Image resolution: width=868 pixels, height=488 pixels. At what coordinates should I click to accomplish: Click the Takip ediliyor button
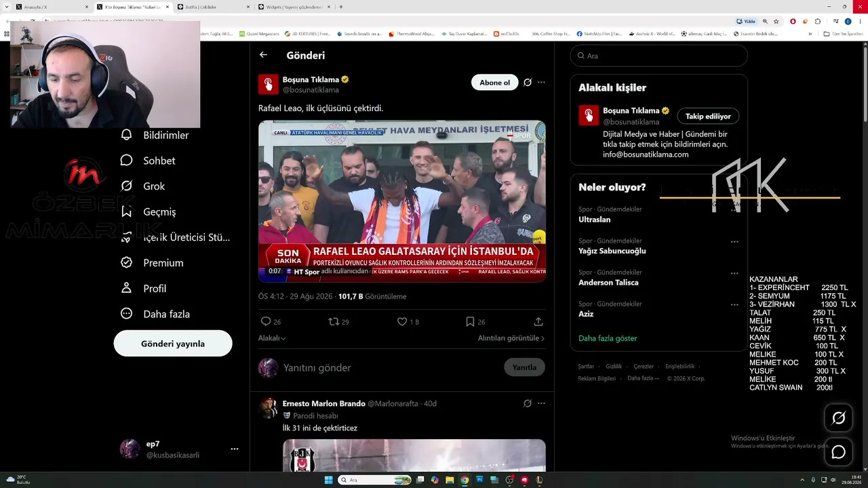click(708, 117)
